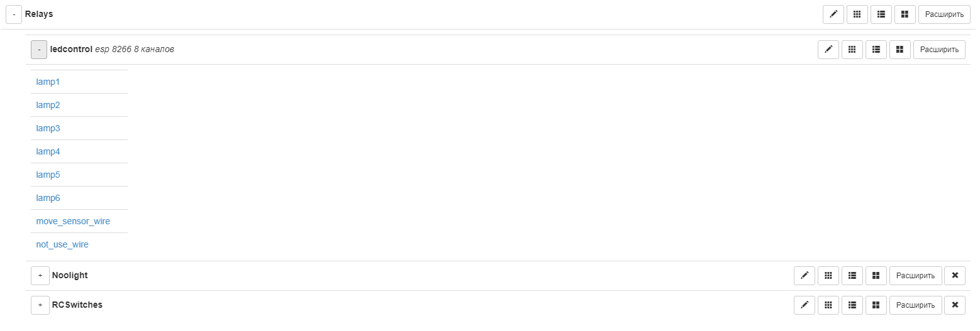Collapse the Relays section
Image resolution: width=980 pixels, height=331 pixels.
click(x=14, y=14)
